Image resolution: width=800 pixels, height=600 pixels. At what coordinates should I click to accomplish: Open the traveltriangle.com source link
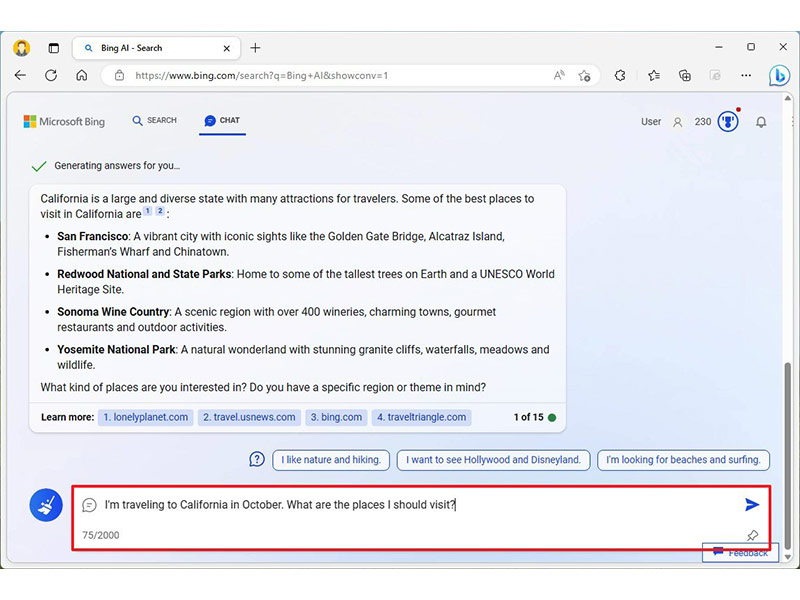point(421,417)
